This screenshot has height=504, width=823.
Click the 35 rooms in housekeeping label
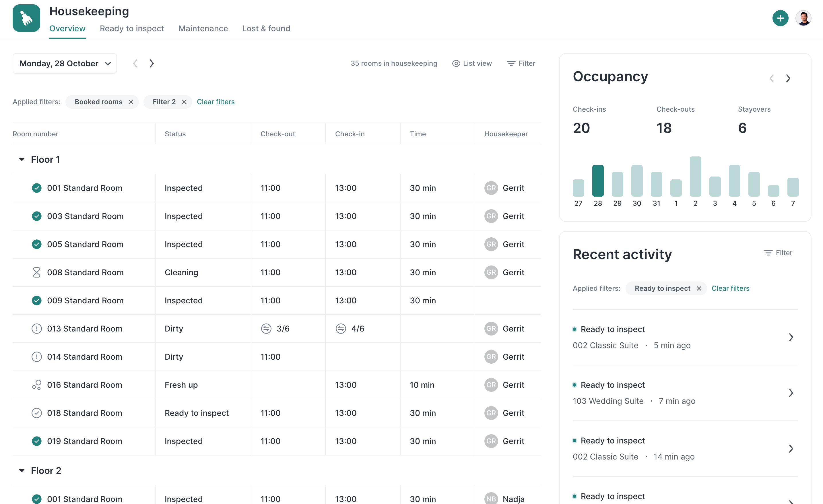pyautogui.click(x=394, y=63)
